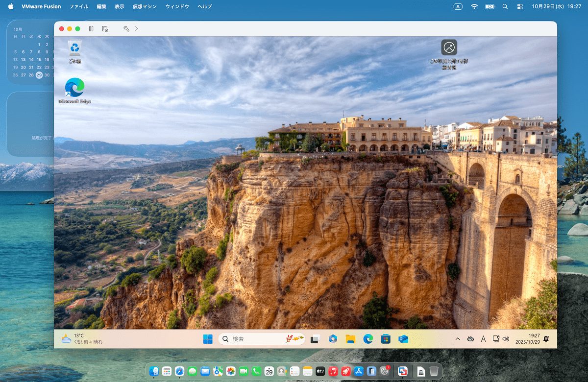Open System Settings in the Dock
Screen dimensions: 588x382
pyautogui.click(x=385, y=371)
